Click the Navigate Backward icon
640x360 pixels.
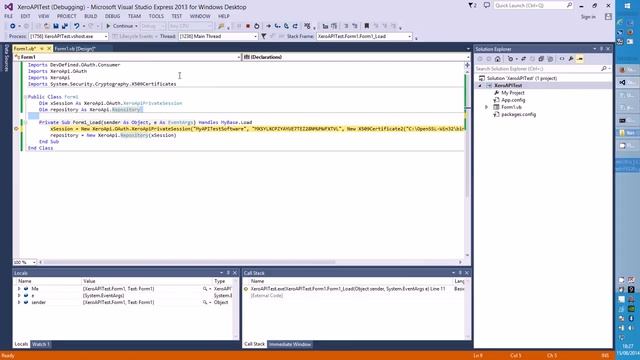(13, 26)
